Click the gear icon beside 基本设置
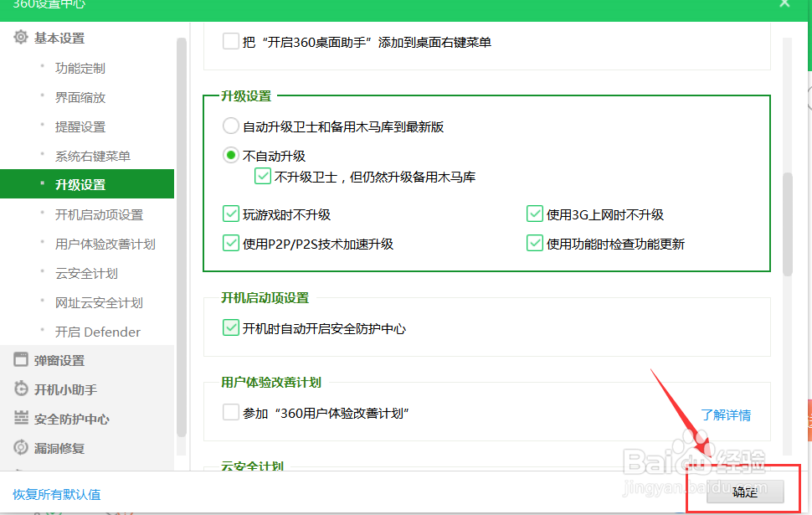Viewport: 812px width, 515px height. 21,38
